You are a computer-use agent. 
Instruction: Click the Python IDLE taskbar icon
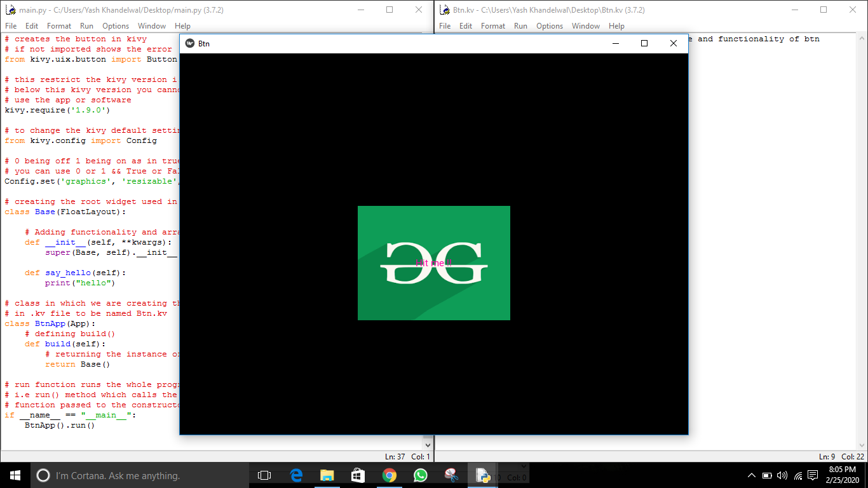click(x=483, y=475)
